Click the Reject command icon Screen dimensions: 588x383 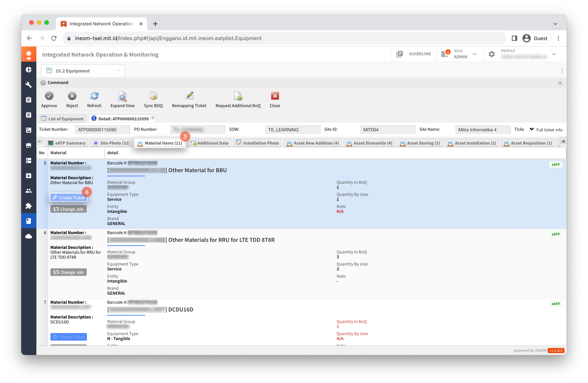[x=72, y=96]
